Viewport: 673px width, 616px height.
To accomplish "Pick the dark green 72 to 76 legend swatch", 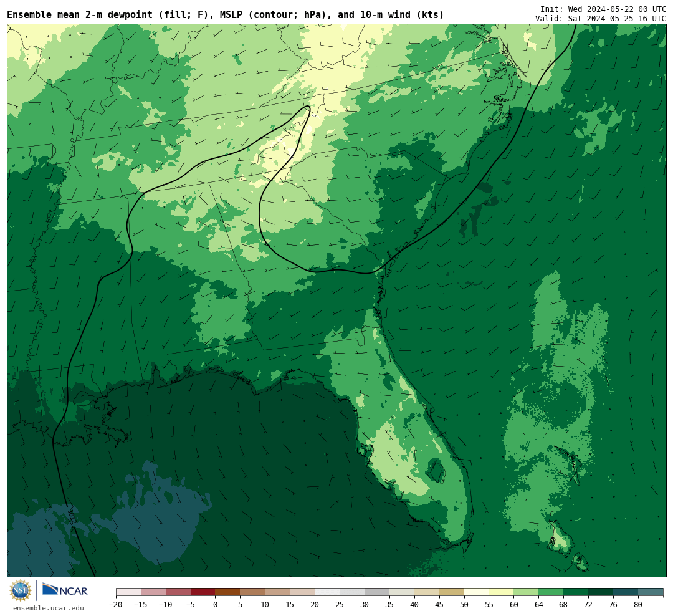I will (601, 592).
